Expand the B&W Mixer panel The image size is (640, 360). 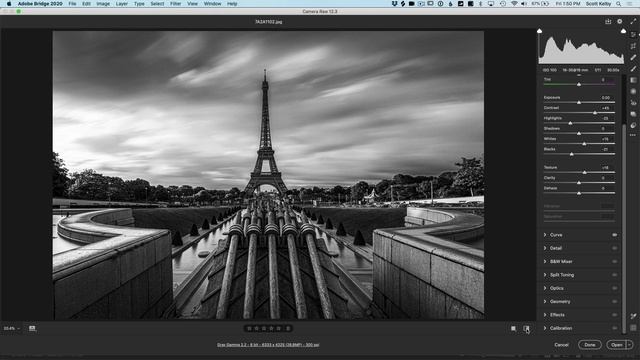[x=545, y=262]
